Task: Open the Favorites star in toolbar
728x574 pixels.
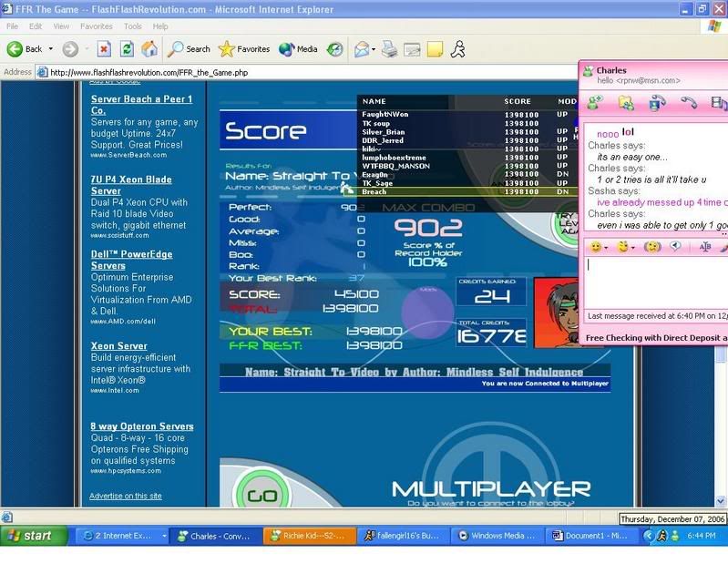Action: (x=244, y=49)
